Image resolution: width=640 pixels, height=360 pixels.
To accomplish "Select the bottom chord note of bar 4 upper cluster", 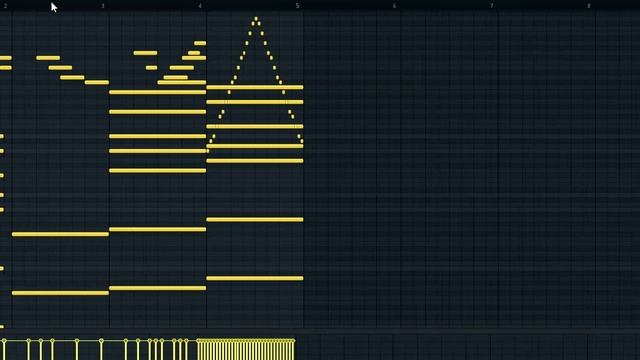I will coord(255,161).
